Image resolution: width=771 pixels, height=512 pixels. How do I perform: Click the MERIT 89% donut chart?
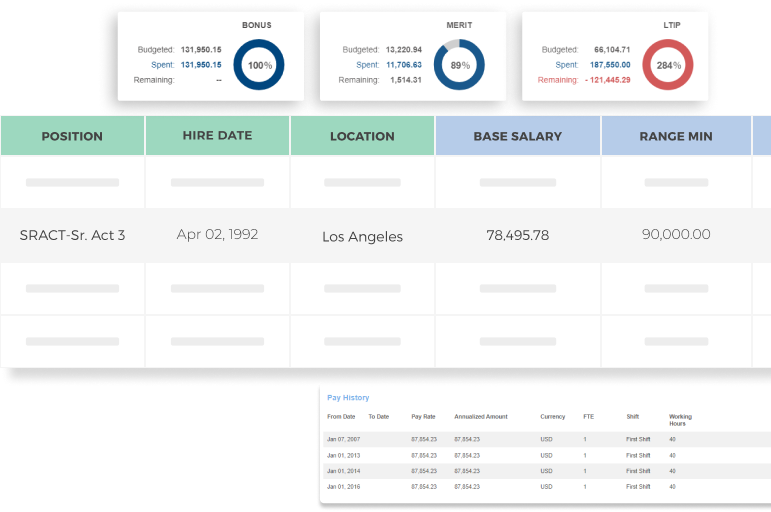[x=460, y=65]
